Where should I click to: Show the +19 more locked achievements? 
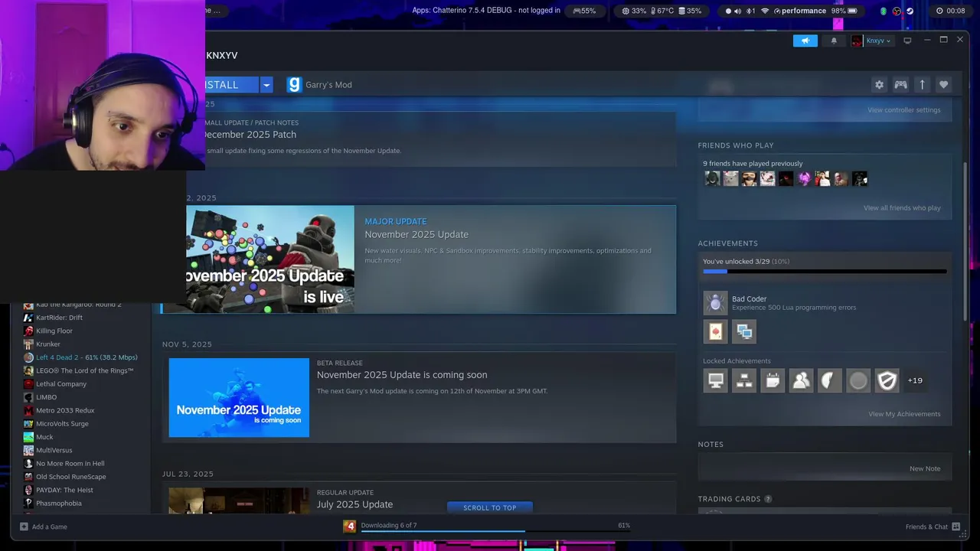click(x=915, y=380)
